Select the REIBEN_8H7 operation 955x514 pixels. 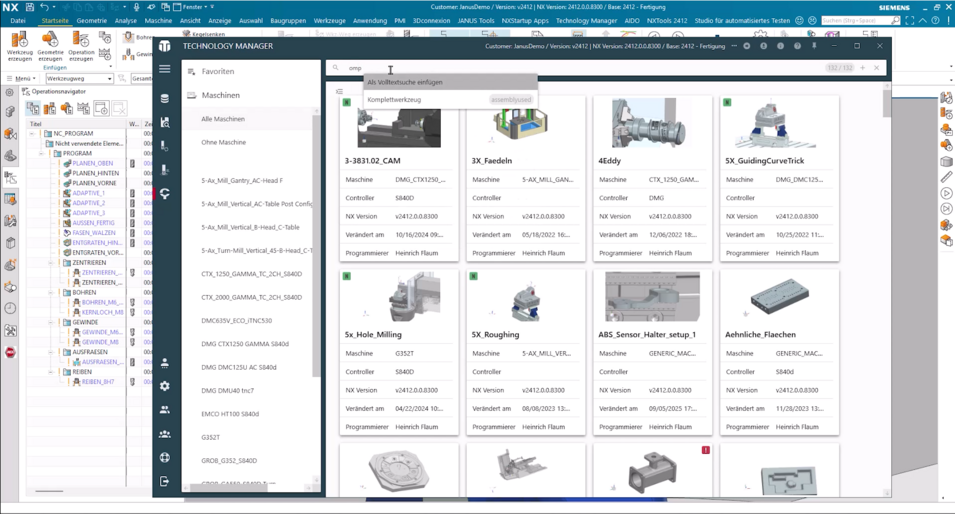97,382
